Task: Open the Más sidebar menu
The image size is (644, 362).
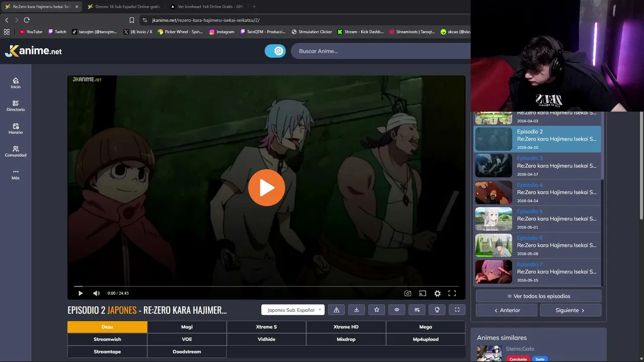Action: [16, 174]
